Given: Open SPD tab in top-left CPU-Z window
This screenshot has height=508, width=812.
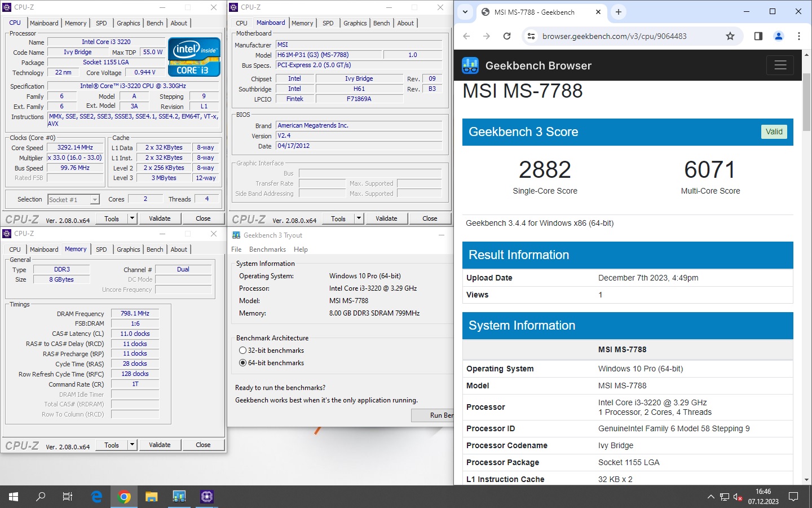Looking at the screenshot, I should pyautogui.click(x=101, y=23).
